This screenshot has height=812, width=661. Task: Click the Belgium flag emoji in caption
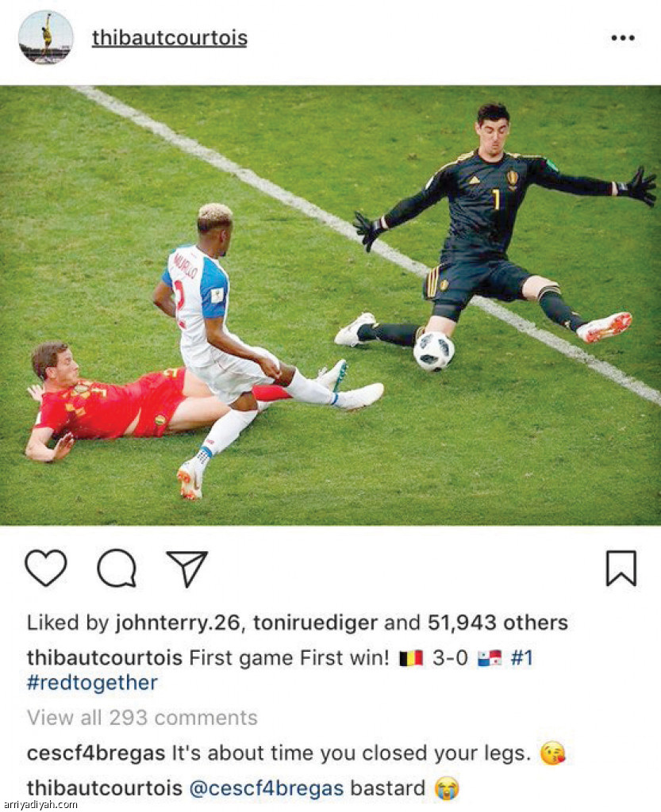tap(411, 658)
